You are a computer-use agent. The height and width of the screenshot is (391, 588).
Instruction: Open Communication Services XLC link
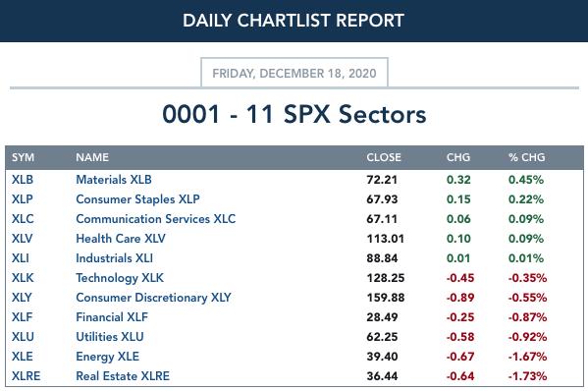point(156,219)
